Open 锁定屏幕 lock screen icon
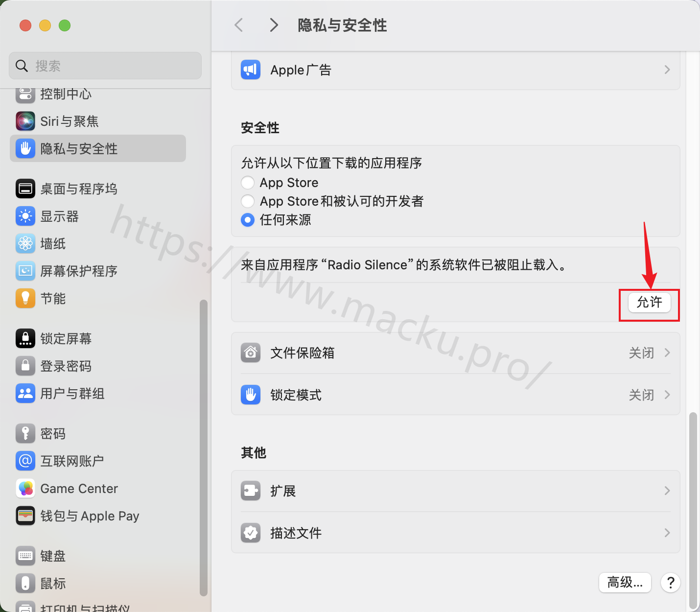700x612 pixels. (x=25, y=338)
